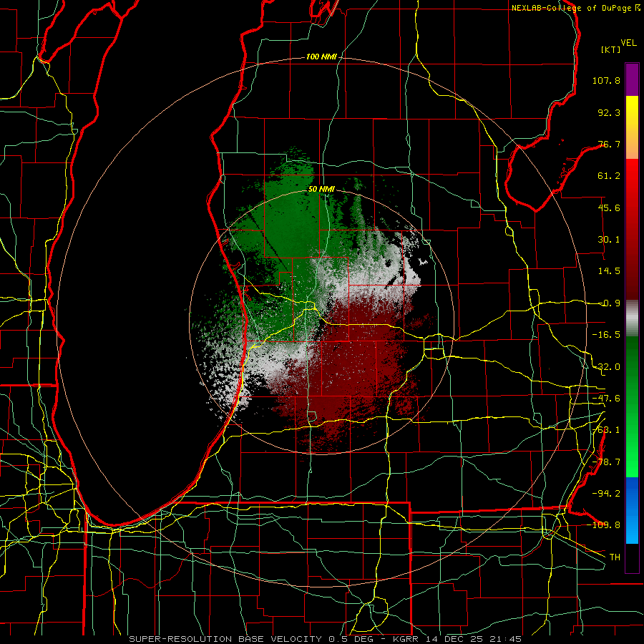This screenshot has width=644, height=644.
Task: Click the -47.6 legend value
Action: (x=606, y=399)
